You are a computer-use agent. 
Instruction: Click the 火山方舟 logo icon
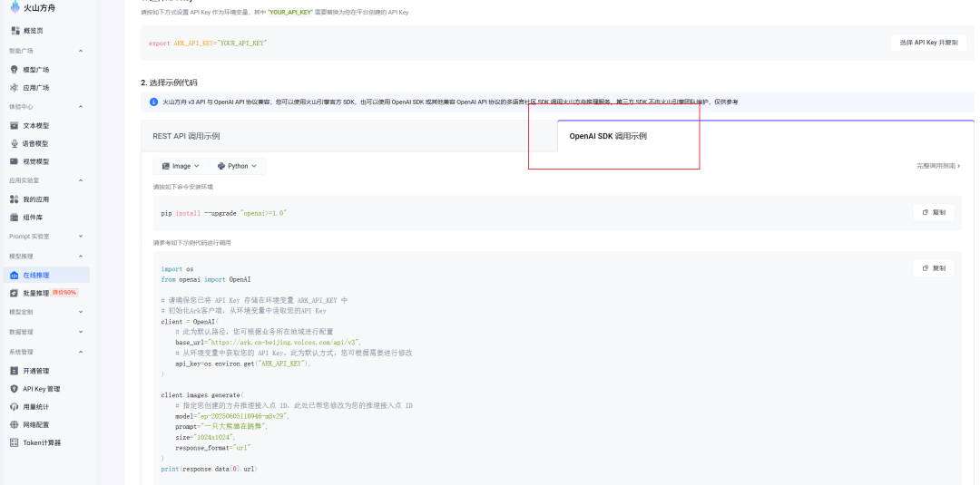[15, 7]
